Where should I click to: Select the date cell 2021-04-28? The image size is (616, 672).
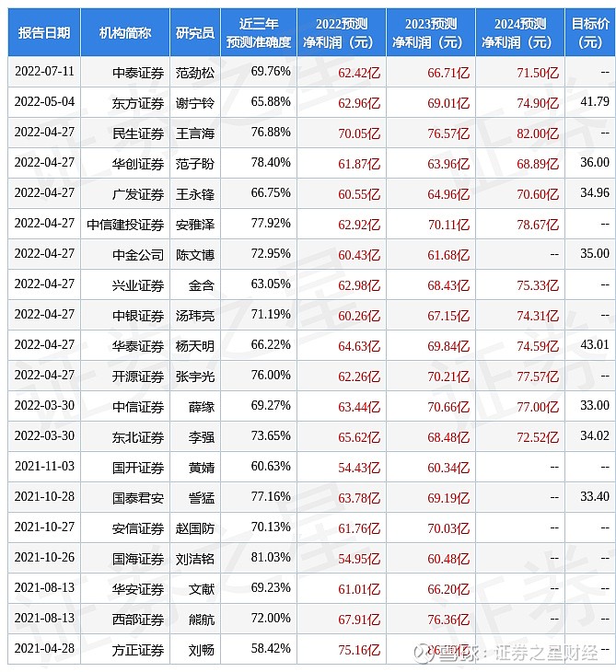point(44,648)
